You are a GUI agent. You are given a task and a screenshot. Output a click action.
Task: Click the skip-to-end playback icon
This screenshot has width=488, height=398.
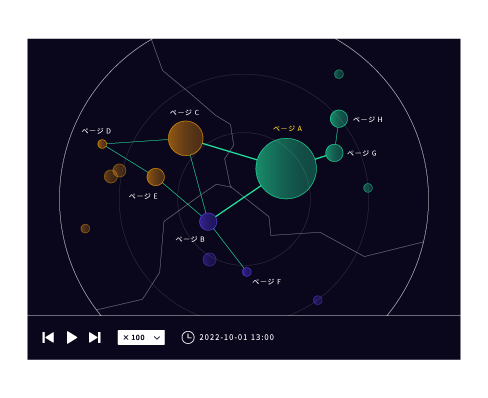tap(95, 337)
